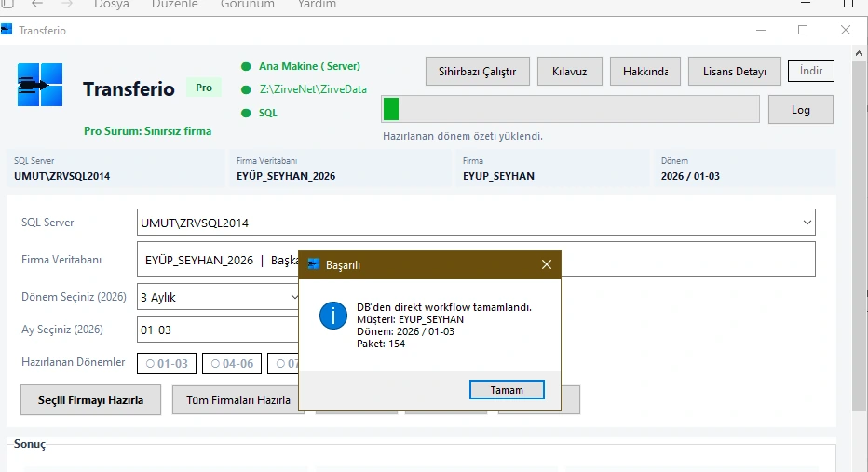Viewport: 868px width, 472px height.
Task: Click the vertical scrollbar thumb
Action: [859, 236]
